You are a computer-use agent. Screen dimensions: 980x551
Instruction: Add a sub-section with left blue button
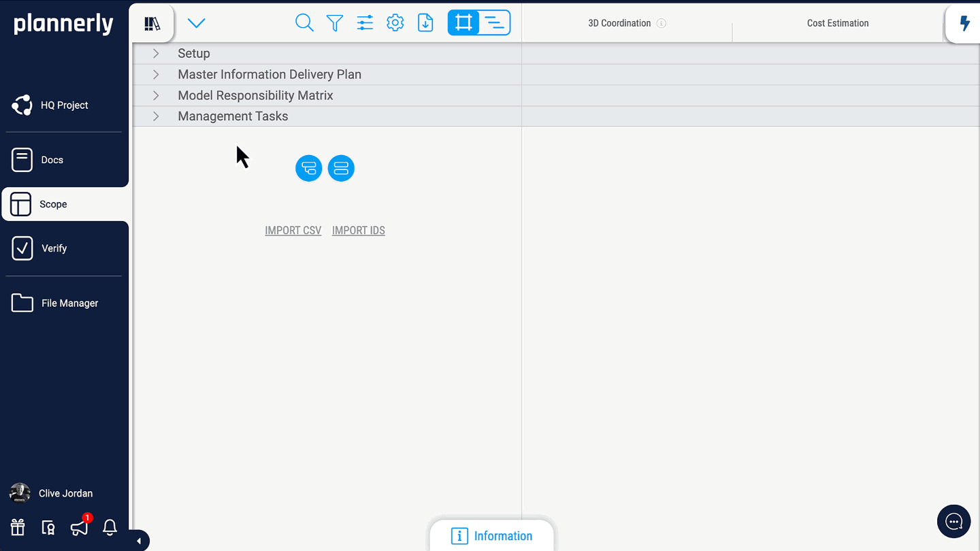tap(309, 168)
